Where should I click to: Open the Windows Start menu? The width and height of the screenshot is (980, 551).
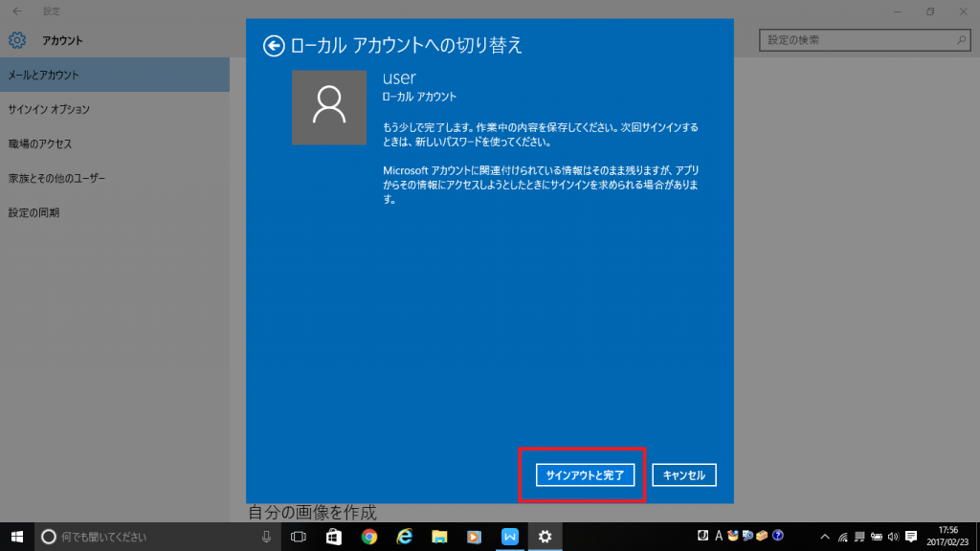click(x=17, y=537)
